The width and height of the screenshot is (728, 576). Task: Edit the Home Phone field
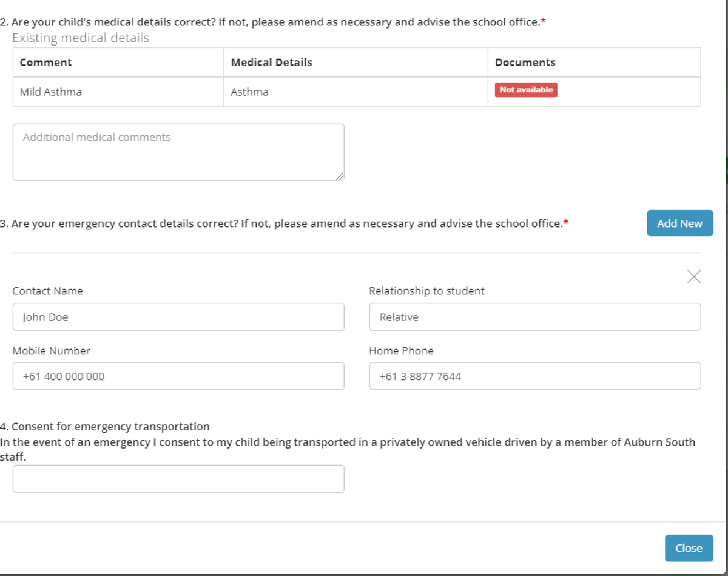[535, 376]
